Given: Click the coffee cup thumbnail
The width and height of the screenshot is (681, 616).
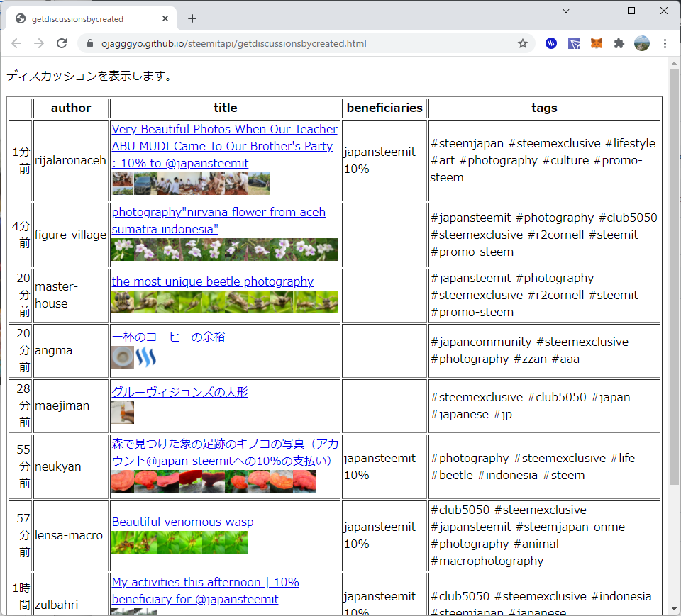Looking at the screenshot, I should tap(123, 357).
